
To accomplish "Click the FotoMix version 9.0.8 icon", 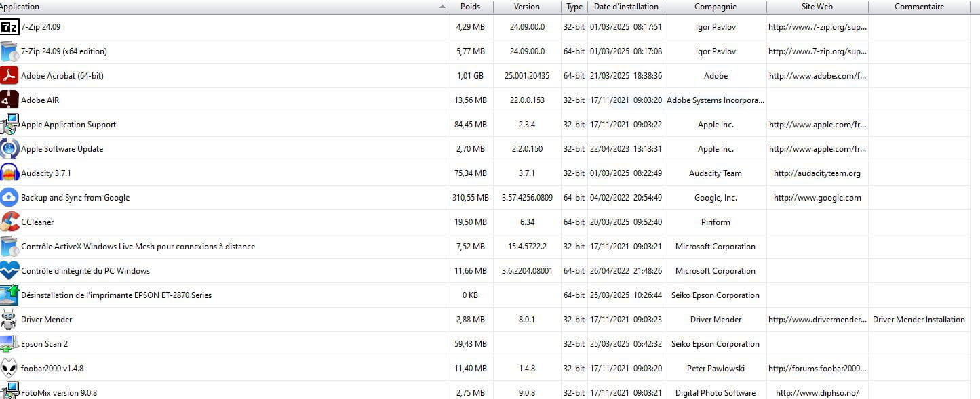I will point(9,392).
